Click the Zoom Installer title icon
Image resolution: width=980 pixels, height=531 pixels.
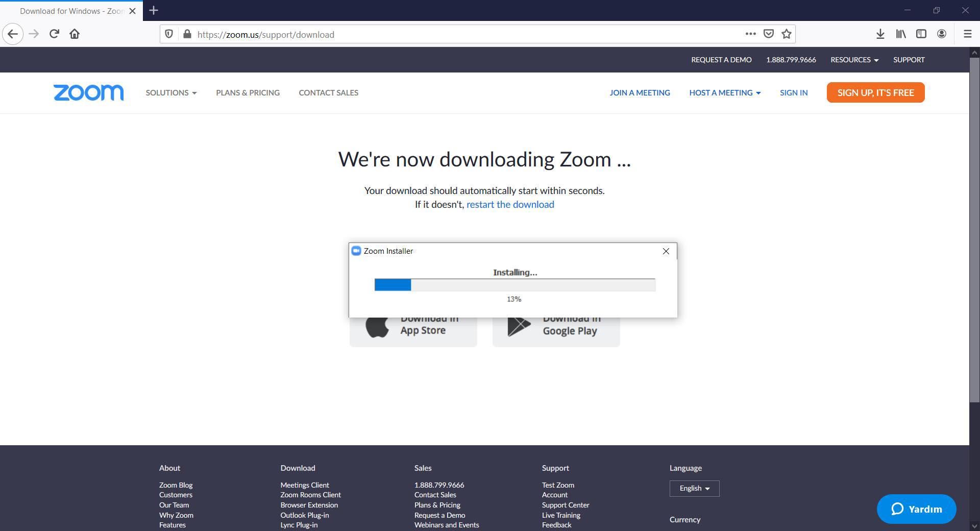click(x=356, y=251)
